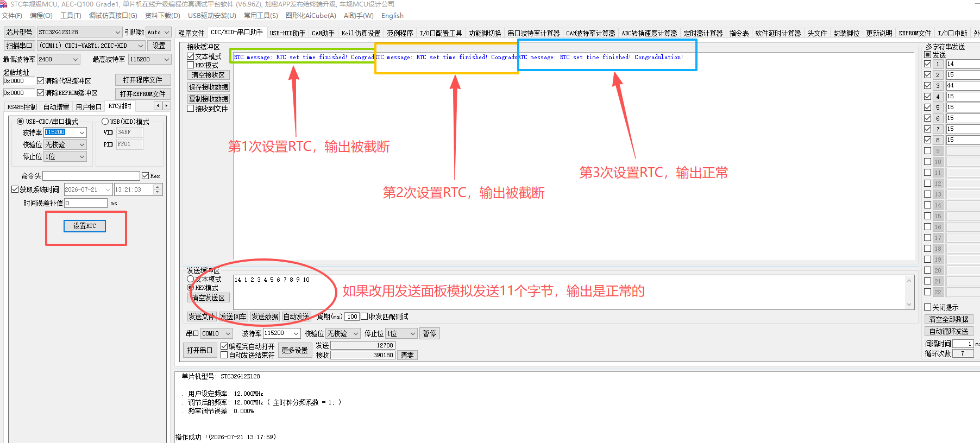Click the 发送数据 button

265,317
